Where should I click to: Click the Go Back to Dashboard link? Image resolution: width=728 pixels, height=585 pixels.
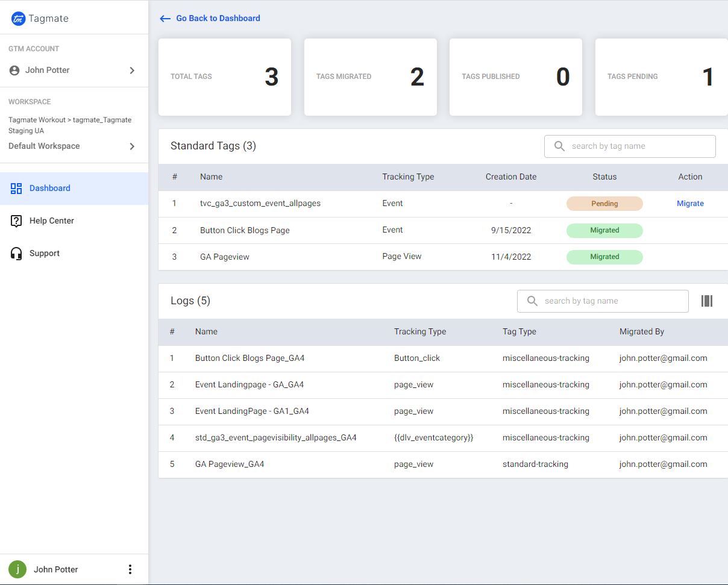click(x=218, y=18)
